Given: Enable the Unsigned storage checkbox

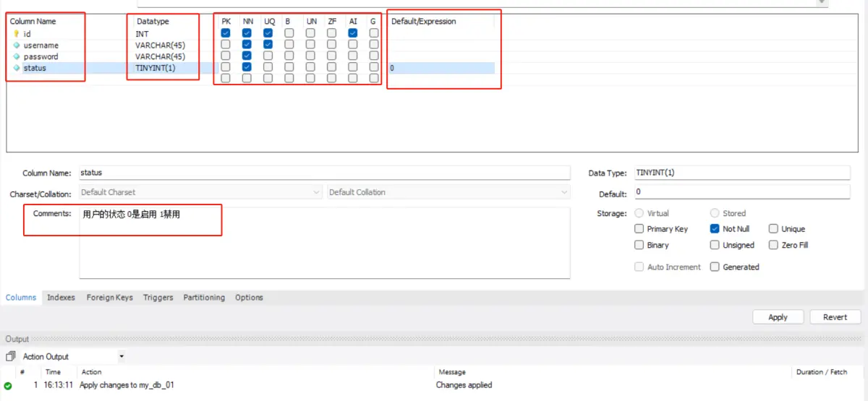Looking at the screenshot, I should 715,245.
